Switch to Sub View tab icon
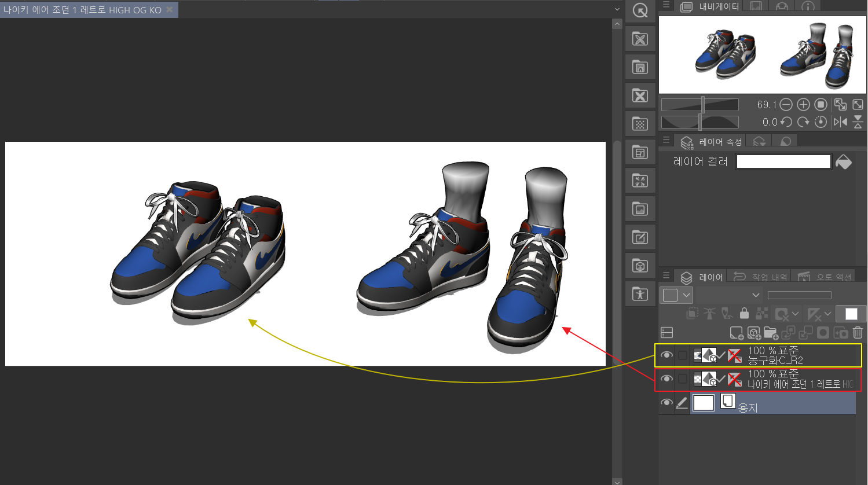The height and width of the screenshot is (485, 868). [756, 6]
